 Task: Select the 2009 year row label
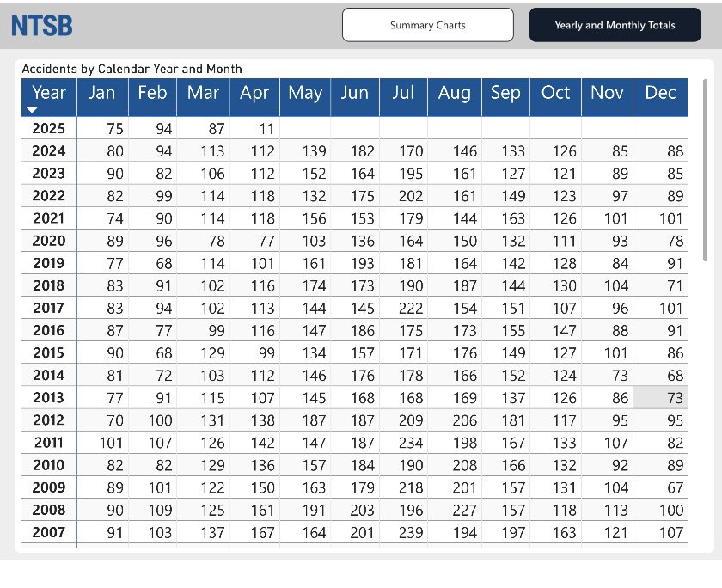(x=49, y=487)
